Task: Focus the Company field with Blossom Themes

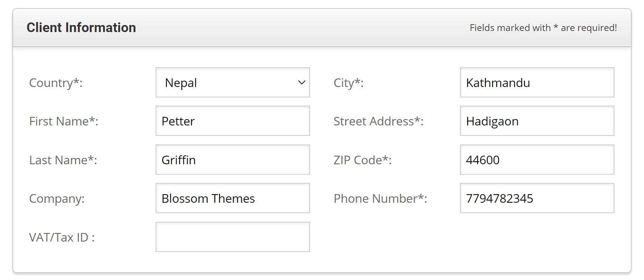Action: pyautogui.click(x=233, y=198)
